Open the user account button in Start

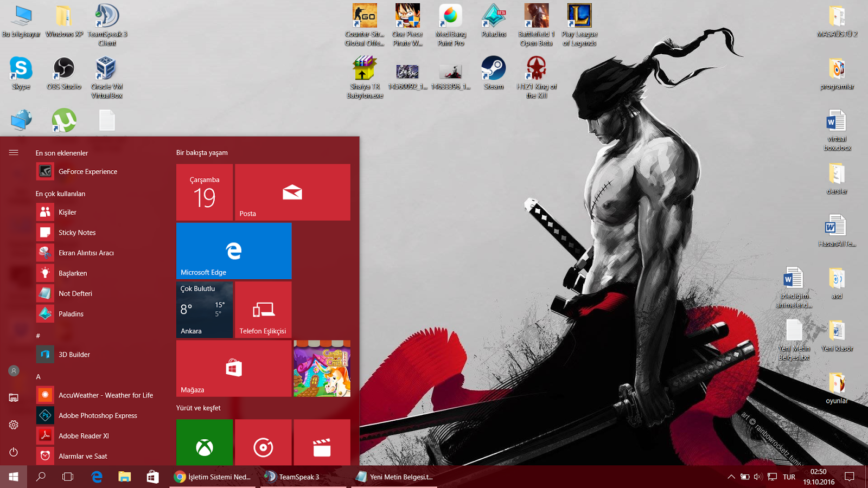pos(14,371)
